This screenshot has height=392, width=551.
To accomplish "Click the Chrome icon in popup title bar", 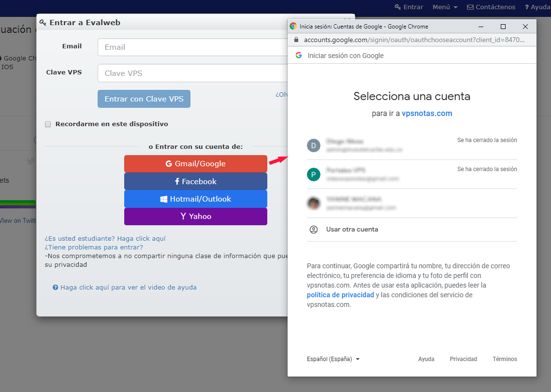I will tap(293, 27).
